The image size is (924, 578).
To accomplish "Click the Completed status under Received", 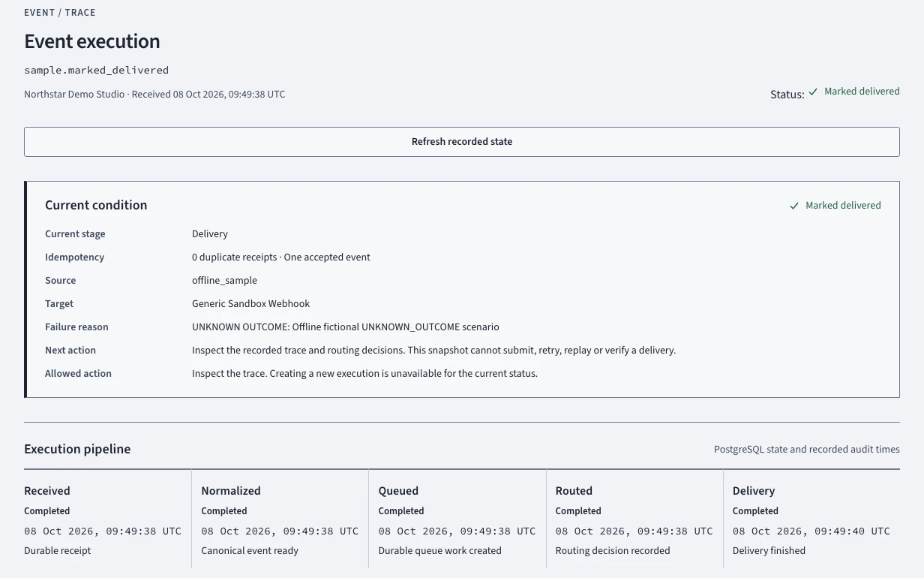I will [x=47, y=511].
